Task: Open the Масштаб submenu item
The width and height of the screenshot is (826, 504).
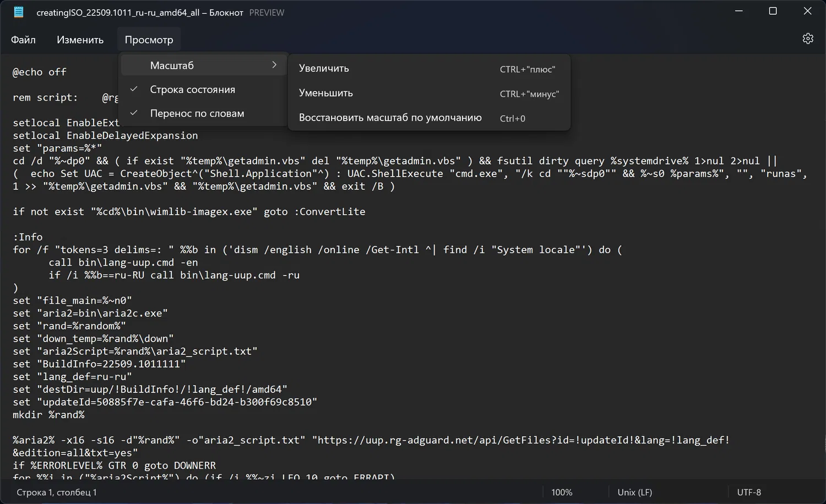Action: (172, 65)
